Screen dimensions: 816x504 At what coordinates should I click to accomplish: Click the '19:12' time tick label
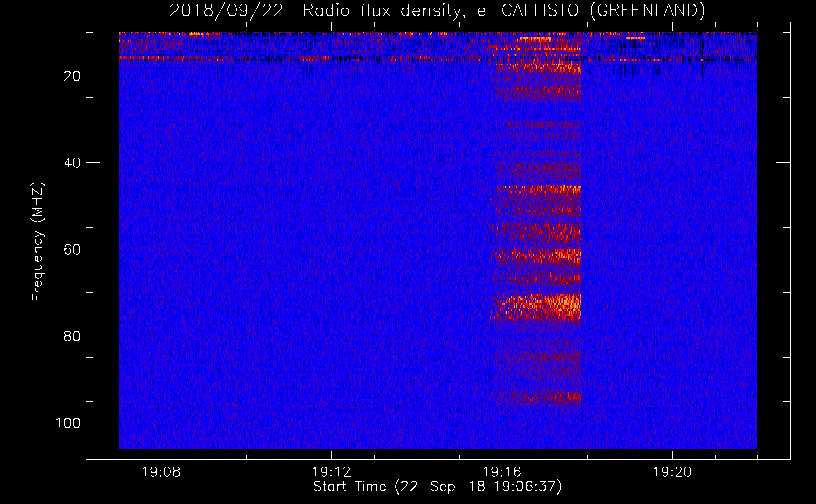point(331,472)
